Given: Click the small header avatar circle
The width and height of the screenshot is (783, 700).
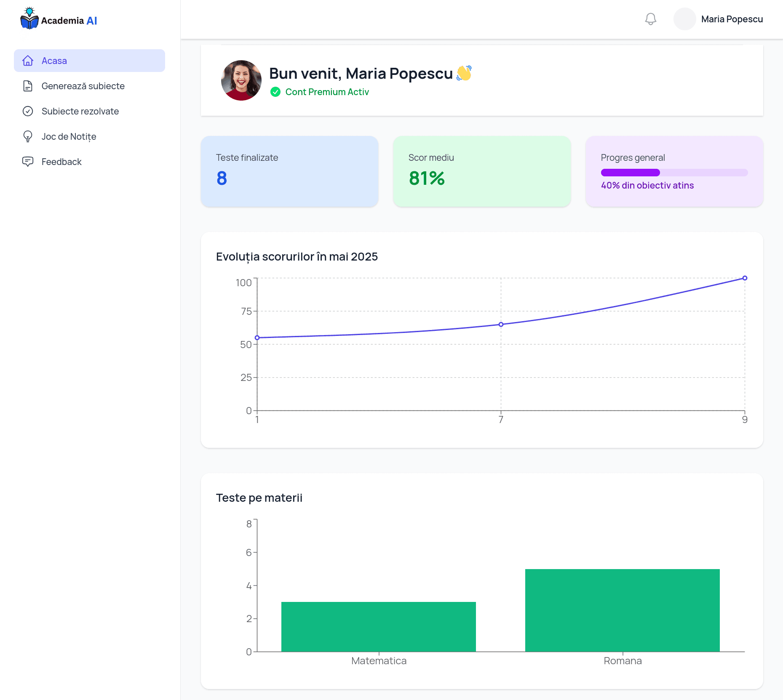Looking at the screenshot, I should click(x=684, y=19).
